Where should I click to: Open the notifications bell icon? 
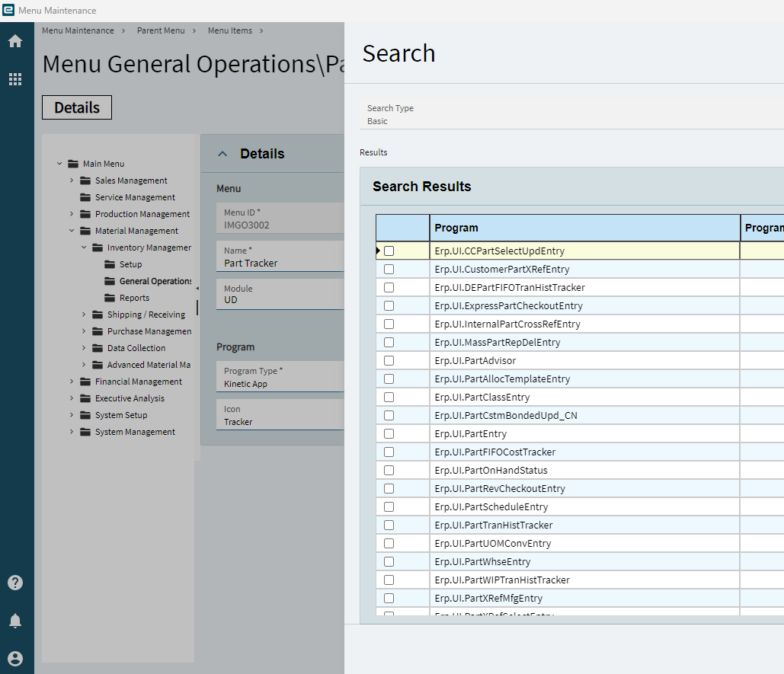[15, 621]
